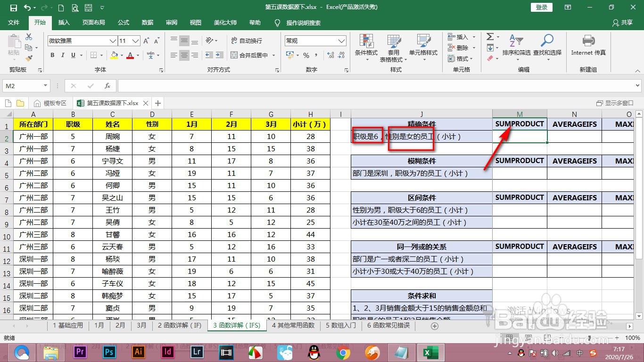Screen dimensions: 644x362
Task: Switch to the 插入 ribbon tab
Action: click(64, 22)
